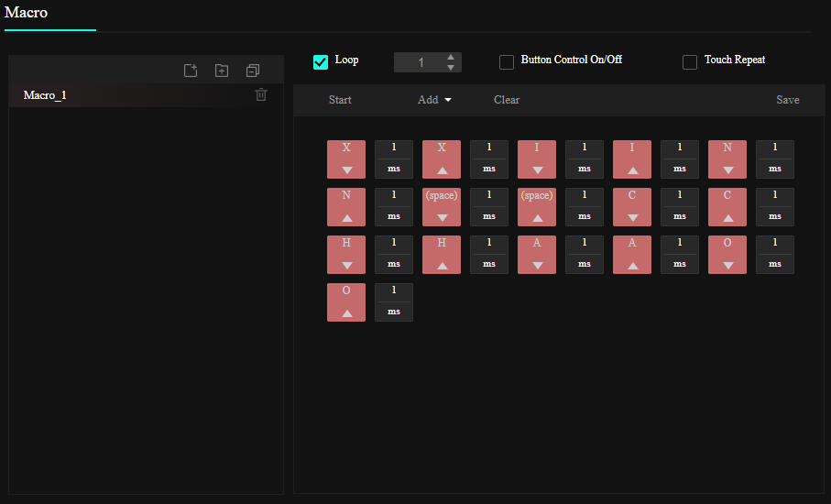Decrease loop count with down arrow

(450, 67)
